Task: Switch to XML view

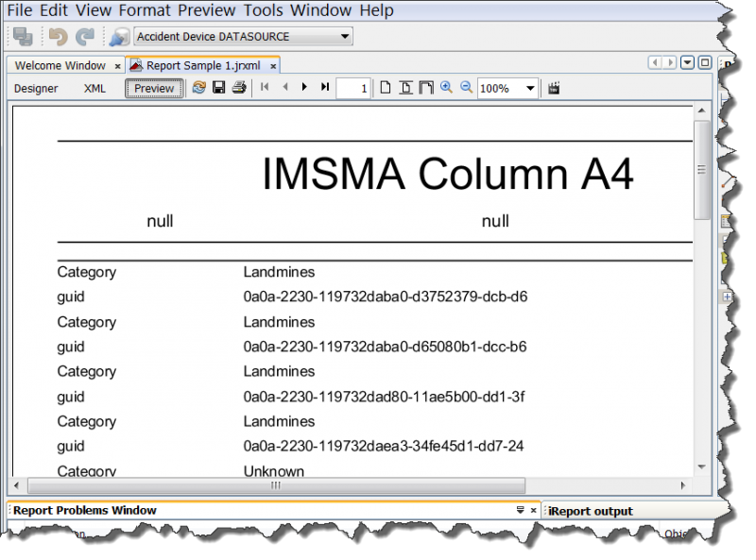Action: (94, 89)
